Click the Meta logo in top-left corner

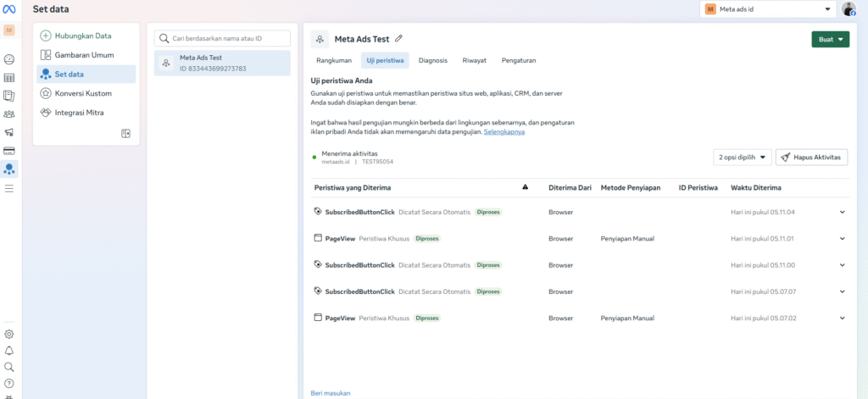[x=10, y=9]
